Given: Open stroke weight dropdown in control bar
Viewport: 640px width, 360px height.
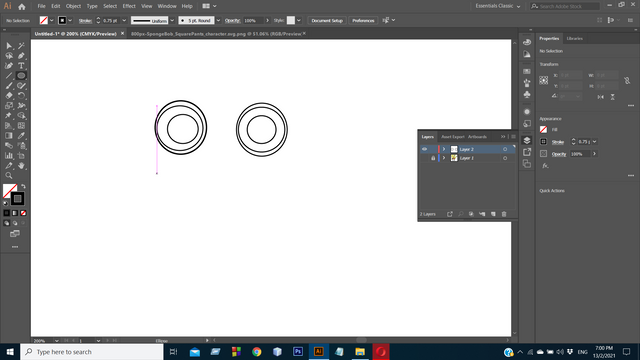Looking at the screenshot, I should pos(124,20).
